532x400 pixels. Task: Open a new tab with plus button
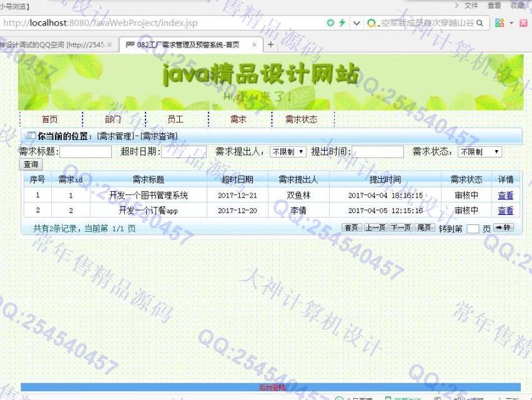click(x=270, y=44)
